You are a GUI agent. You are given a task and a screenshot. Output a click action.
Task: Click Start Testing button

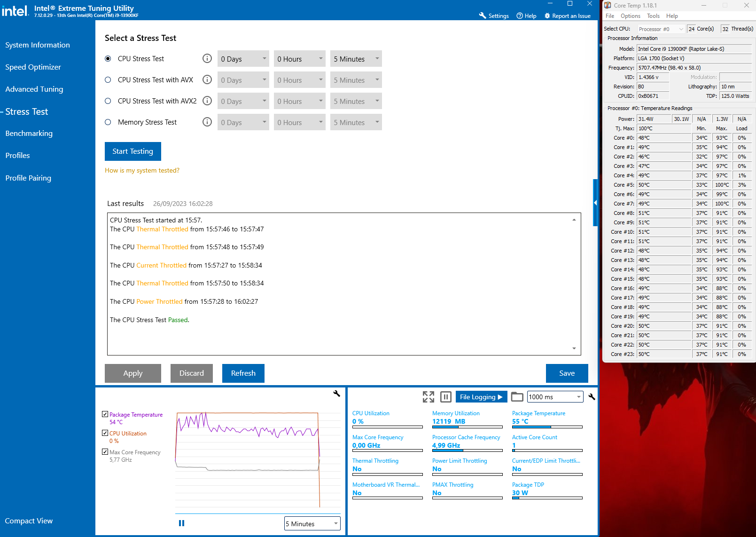click(133, 151)
